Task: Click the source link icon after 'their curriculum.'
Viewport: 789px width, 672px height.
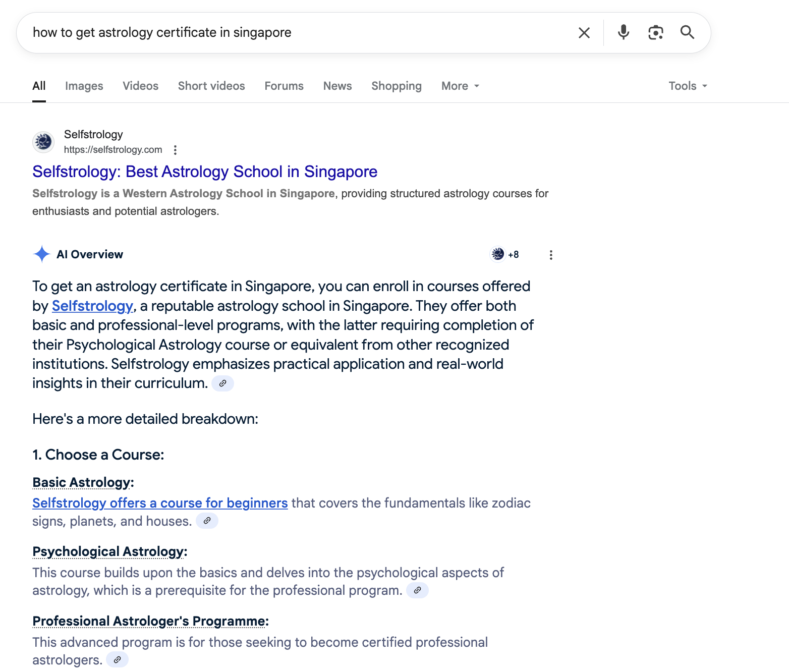Action: pyautogui.click(x=222, y=383)
